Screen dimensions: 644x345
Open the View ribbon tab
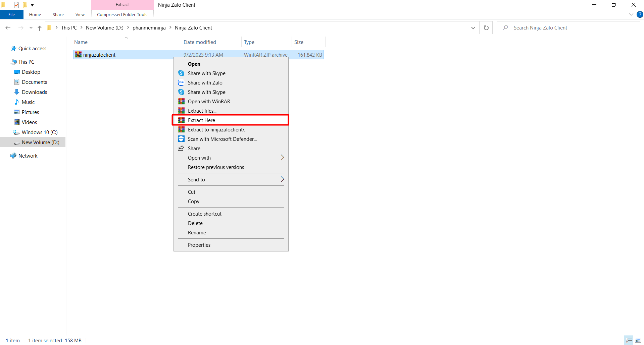pyautogui.click(x=80, y=14)
